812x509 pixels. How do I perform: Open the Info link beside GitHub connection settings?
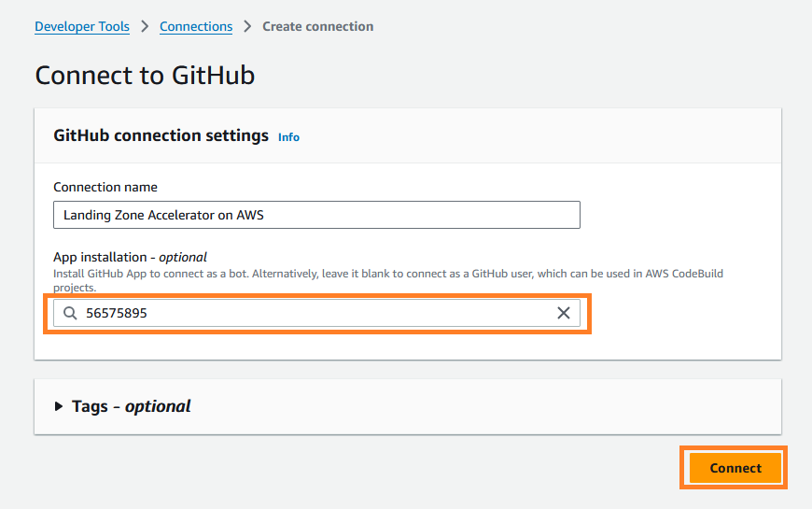288,137
